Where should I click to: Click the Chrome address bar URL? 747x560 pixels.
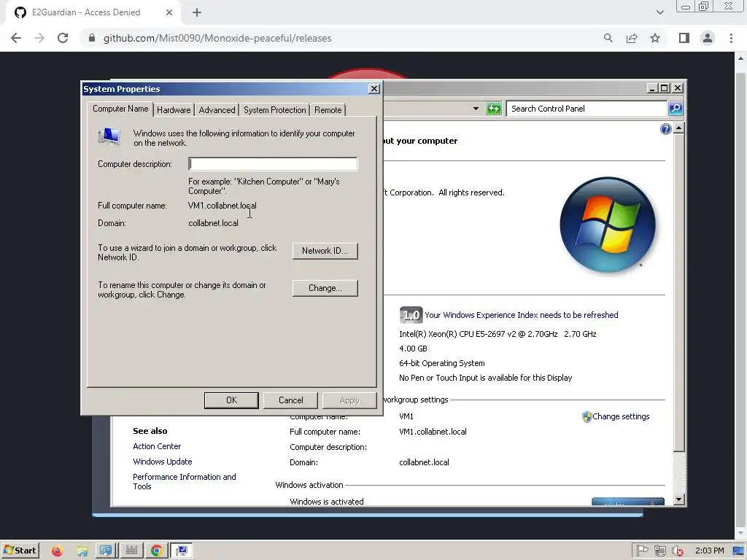click(217, 38)
